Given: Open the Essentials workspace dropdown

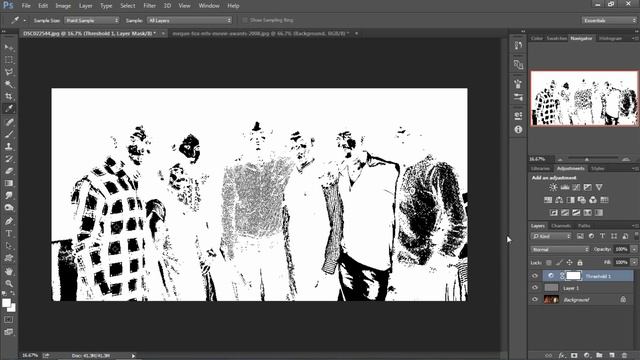Looking at the screenshot, I should pyautogui.click(x=609, y=20).
